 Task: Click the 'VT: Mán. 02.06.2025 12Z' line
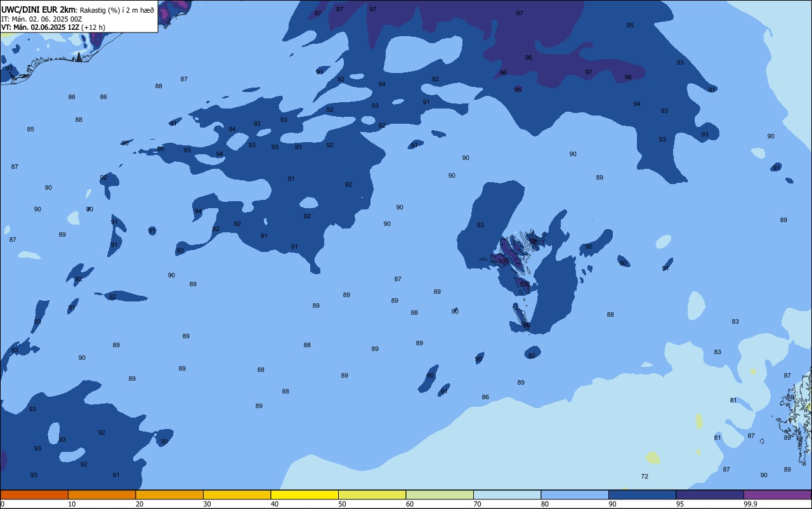pos(40,27)
